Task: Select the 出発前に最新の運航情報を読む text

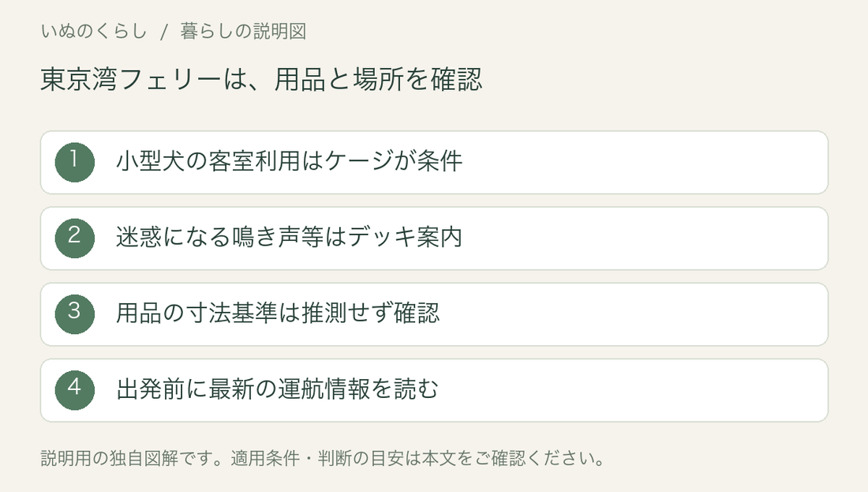Action: (277, 389)
